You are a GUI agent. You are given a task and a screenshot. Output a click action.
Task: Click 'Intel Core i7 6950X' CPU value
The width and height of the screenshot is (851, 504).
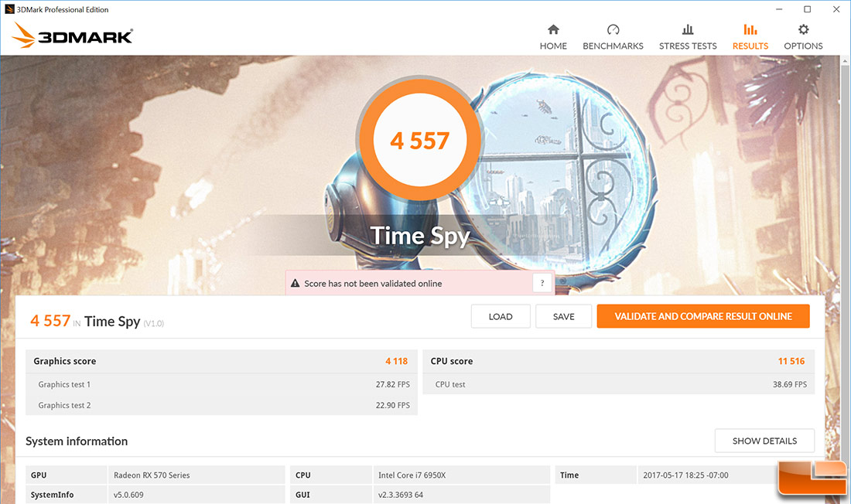pos(412,475)
